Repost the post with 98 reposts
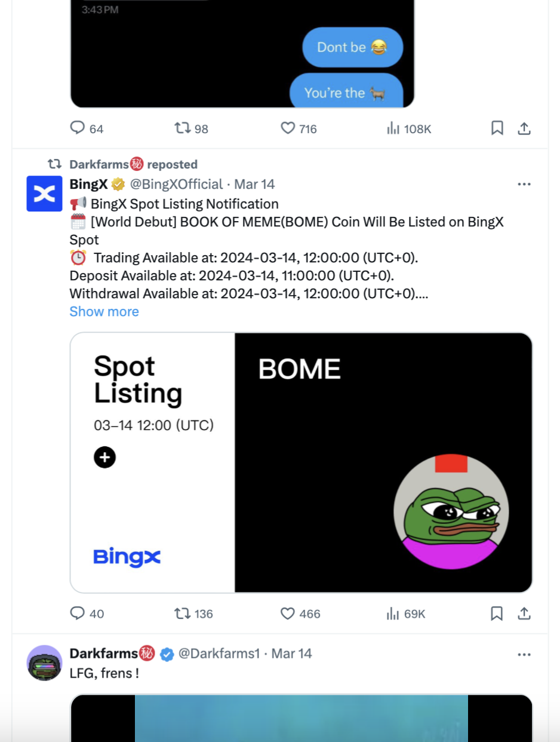 (181, 128)
